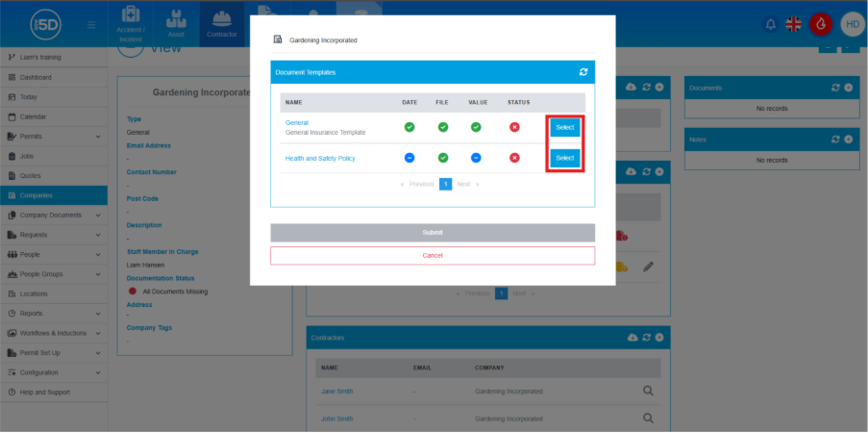Click the UK flag language icon
The image size is (868, 433).
click(794, 25)
